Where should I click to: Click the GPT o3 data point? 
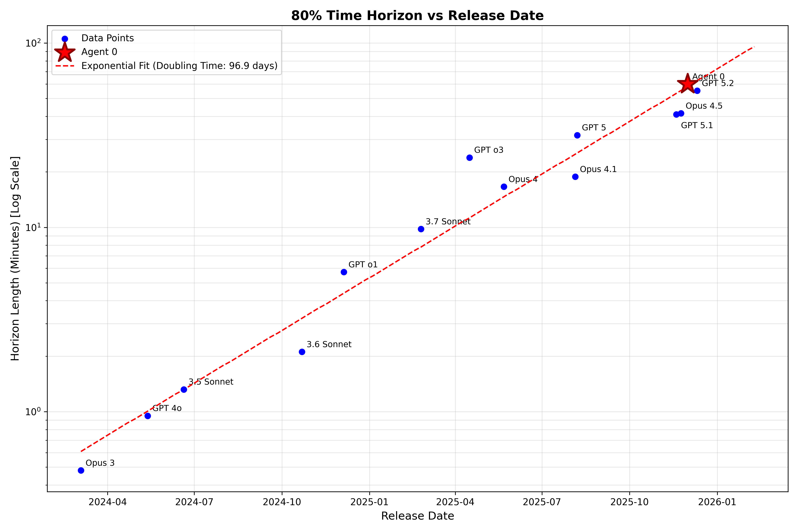tap(469, 158)
